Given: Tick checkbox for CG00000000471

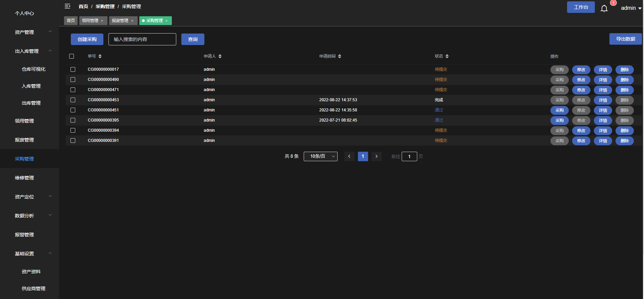Looking at the screenshot, I should [x=73, y=90].
